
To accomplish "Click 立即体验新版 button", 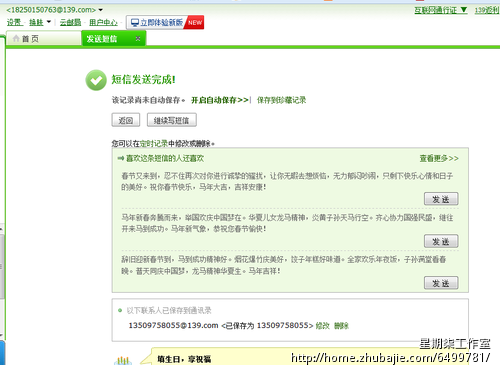I will click(x=165, y=22).
